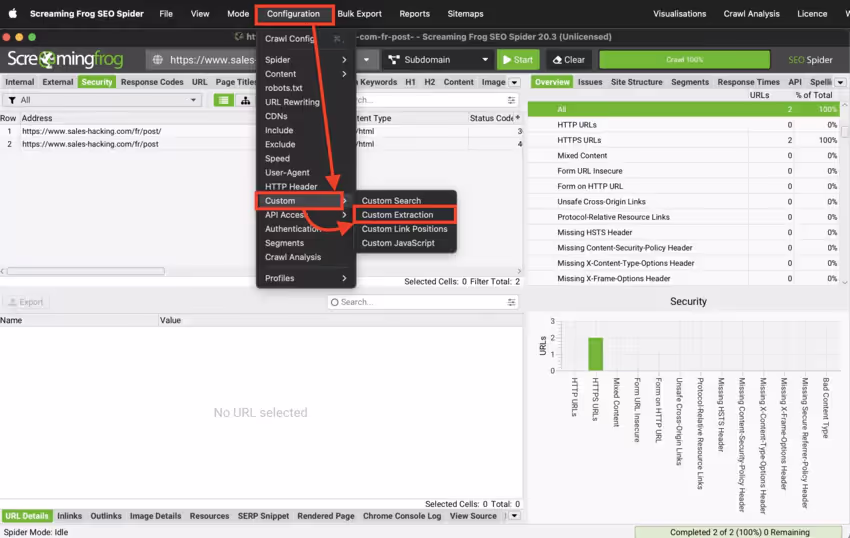
Task: Open Segments configuration entry
Action: coord(285,243)
